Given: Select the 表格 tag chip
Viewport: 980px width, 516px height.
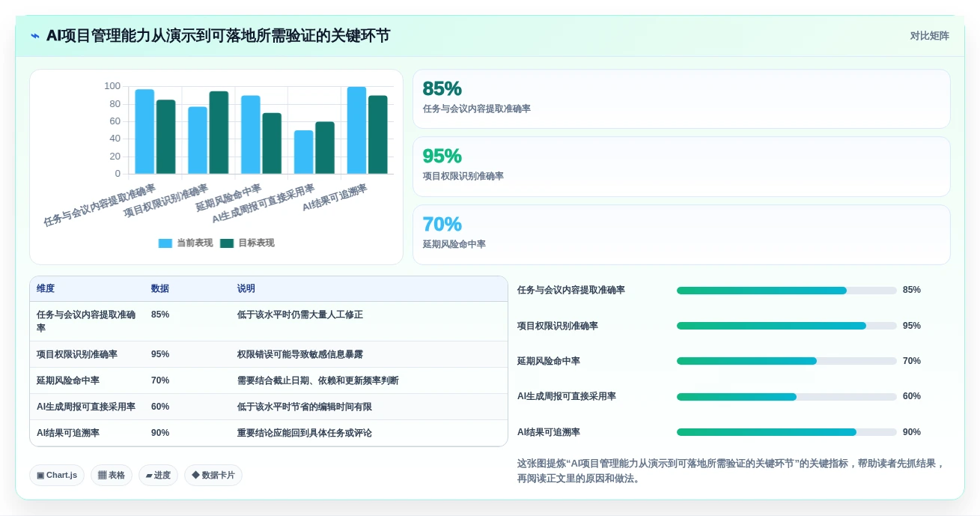Looking at the screenshot, I should click(x=112, y=475).
